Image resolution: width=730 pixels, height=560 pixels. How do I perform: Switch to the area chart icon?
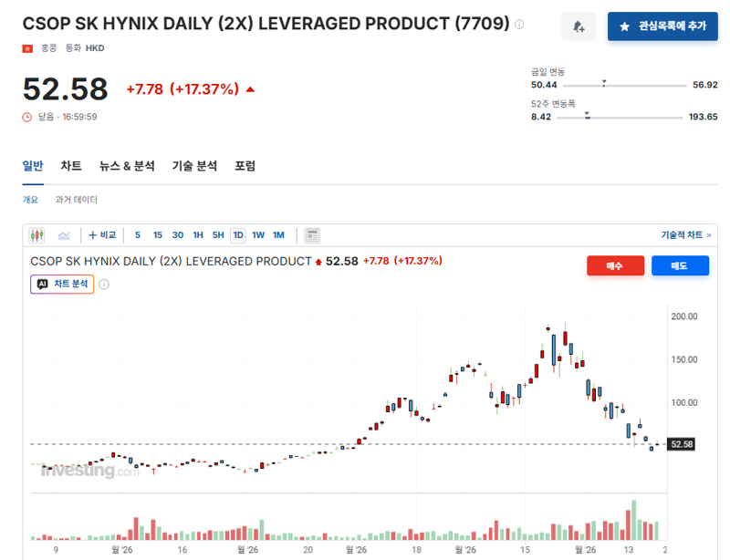click(64, 235)
